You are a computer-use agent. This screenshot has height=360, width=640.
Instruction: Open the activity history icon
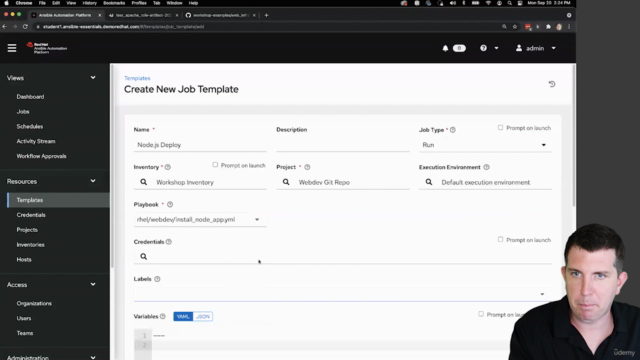pos(552,84)
